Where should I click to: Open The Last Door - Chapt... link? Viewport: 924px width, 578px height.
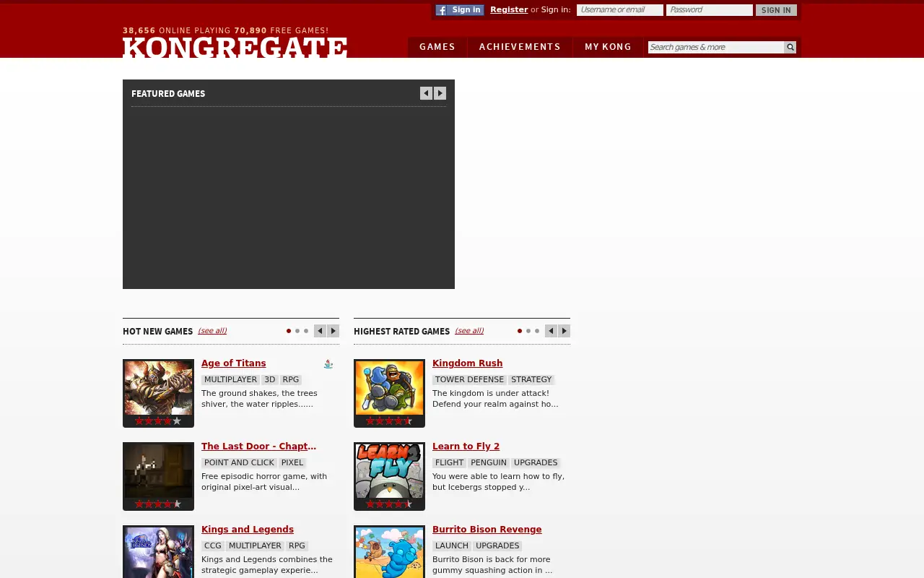(x=258, y=447)
